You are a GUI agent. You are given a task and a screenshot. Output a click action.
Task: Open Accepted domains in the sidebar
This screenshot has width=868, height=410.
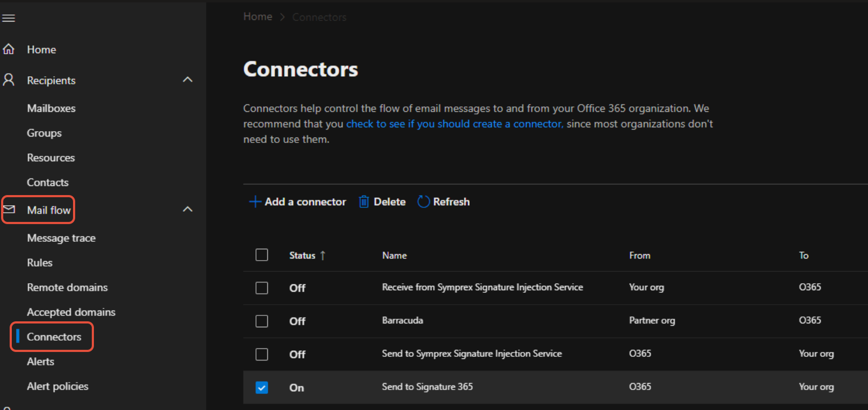pyautogui.click(x=71, y=312)
